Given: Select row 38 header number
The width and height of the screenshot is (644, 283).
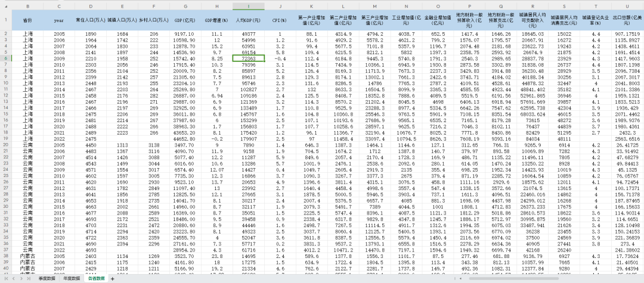Looking at the screenshot, I should pyautogui.click(x=6, y=256).
